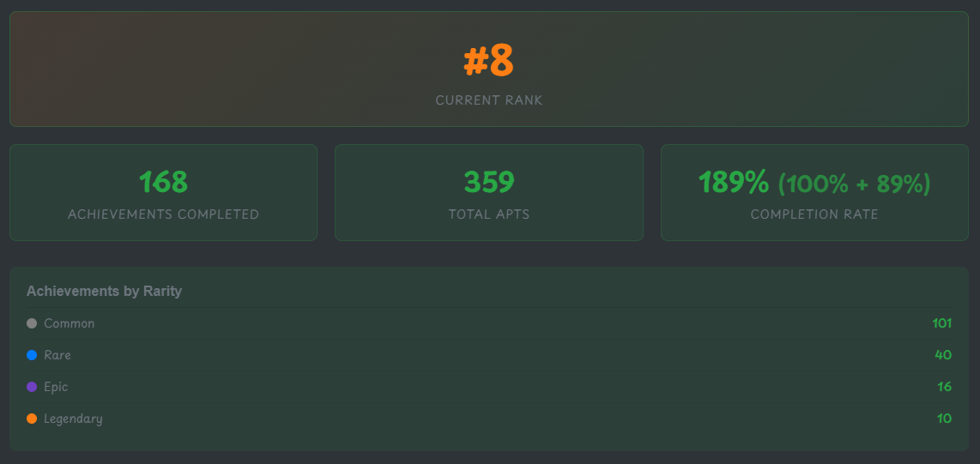
Task: Select the Rare rarity row label
Action: [x=57, y=355]
